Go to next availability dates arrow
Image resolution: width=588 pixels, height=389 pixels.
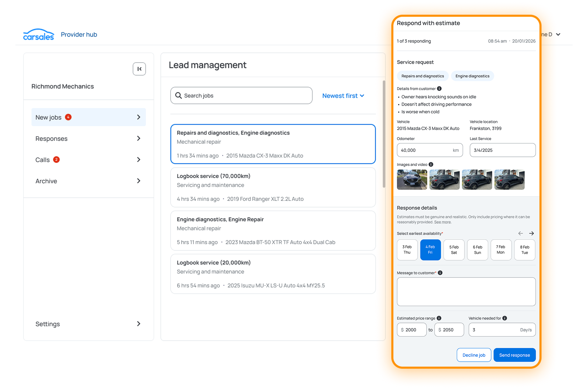(532, 233)
